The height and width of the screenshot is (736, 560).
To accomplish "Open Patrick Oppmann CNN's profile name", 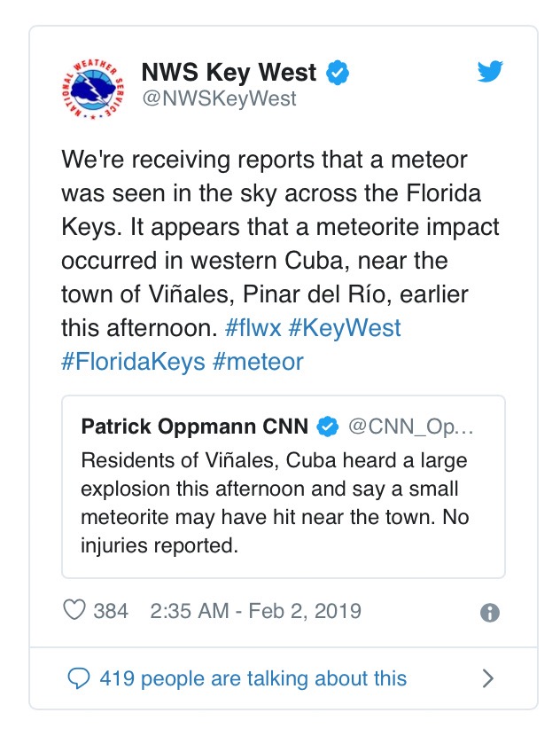I will pos(195,427).
